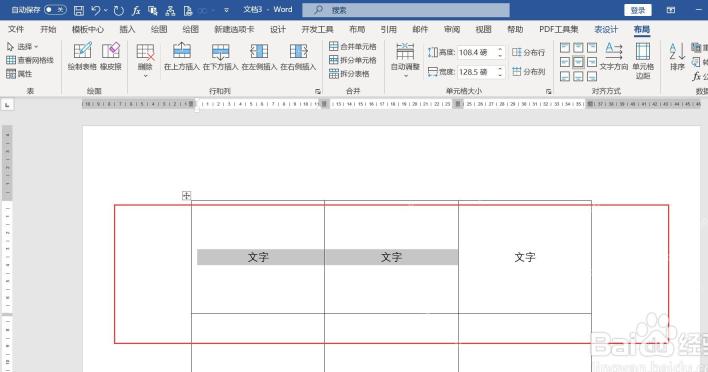This screenshot has width=708, height=372.
Task: Open 单元格边距 cell margins
Action: [643, 60]
